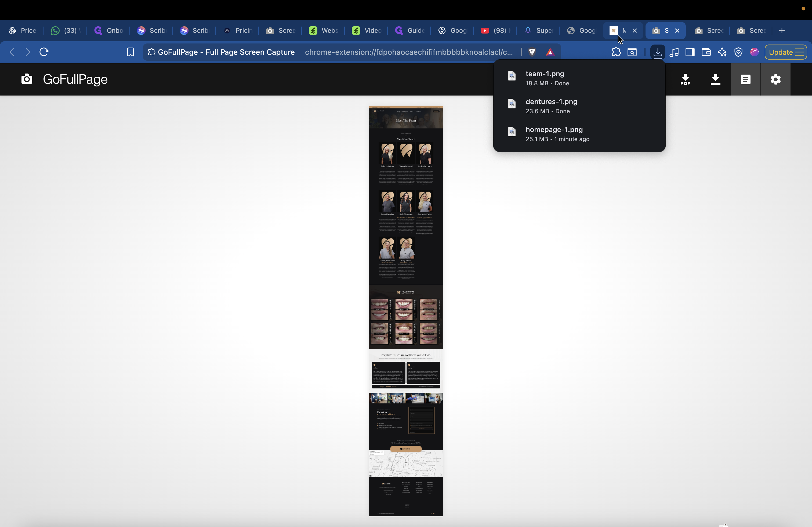
Task: Switch to the WhatsApp (33) tab
Action: point(65,31)
